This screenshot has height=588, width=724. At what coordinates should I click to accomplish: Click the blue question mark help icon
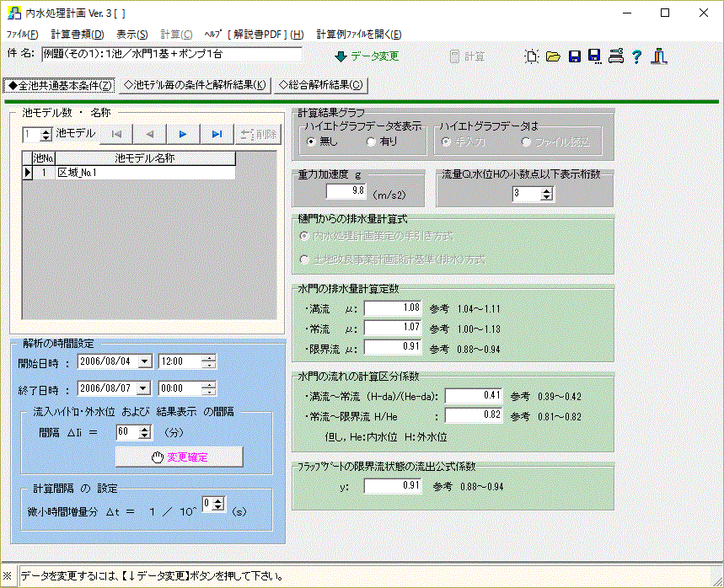tap(636, 56)
